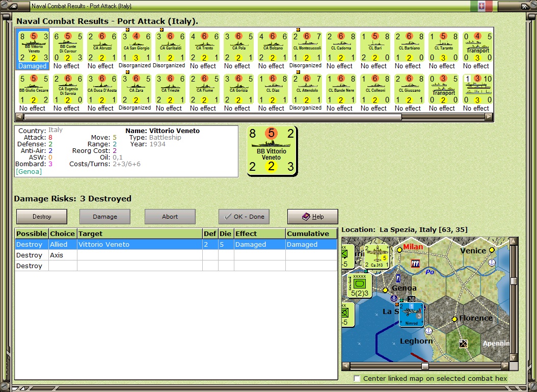Select CA Fiume unit counter
537x392 pixels.
(x=204, y=89)
